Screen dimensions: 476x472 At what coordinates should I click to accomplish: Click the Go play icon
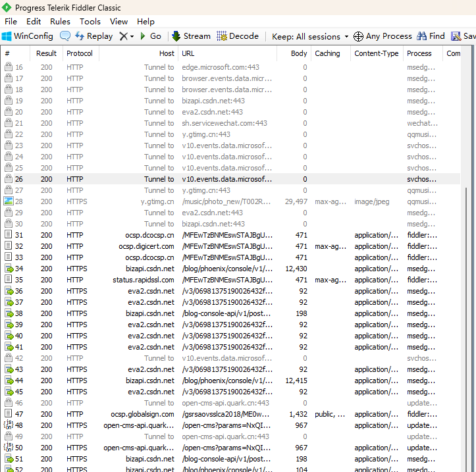click(143, 36)
